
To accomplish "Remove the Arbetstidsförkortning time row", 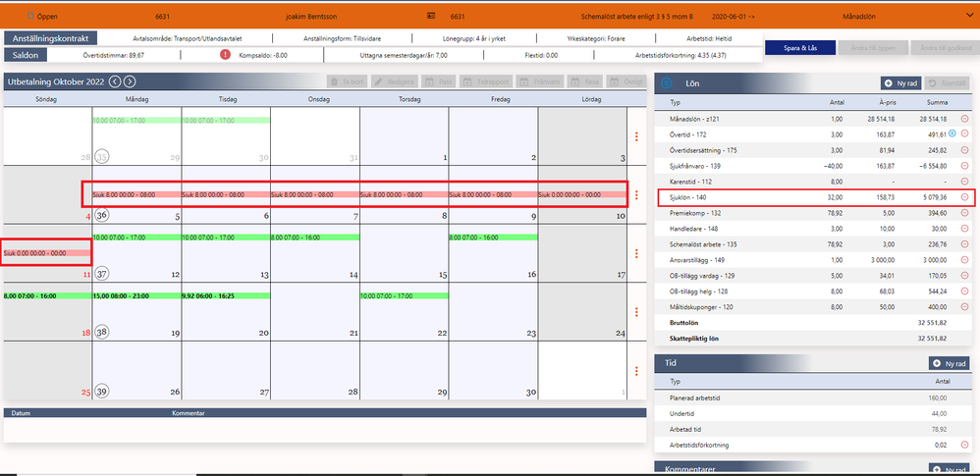I will (x=964, y=445).
